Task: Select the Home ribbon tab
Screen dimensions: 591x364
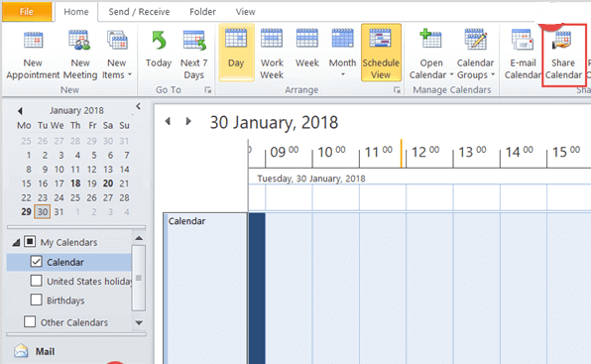Action: (x=76, y=12)
